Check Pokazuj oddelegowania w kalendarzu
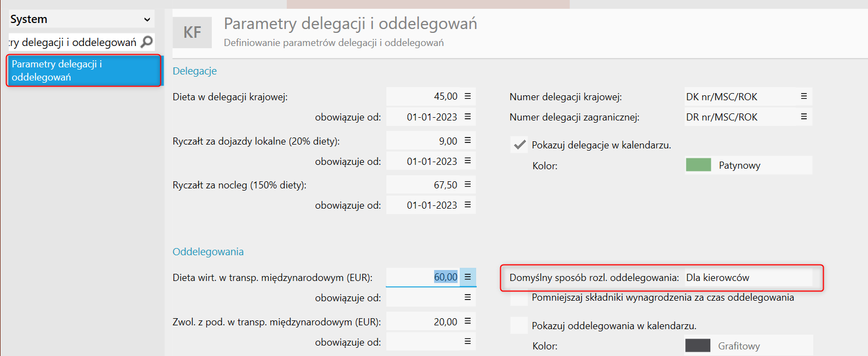 click(x=519, y=326)
